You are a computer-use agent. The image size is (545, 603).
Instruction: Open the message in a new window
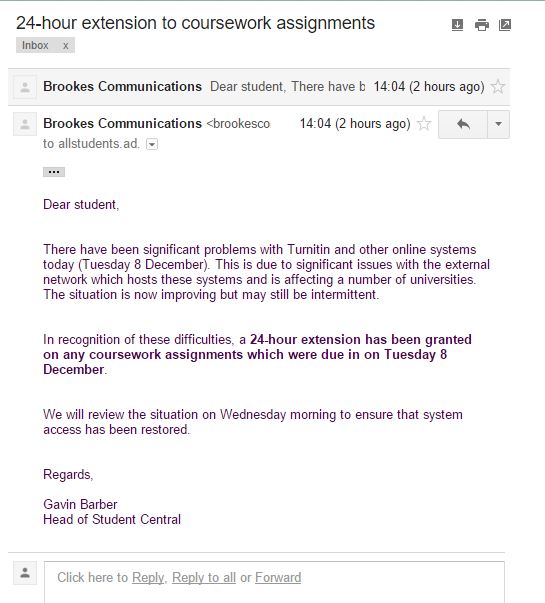coord(505,25)
